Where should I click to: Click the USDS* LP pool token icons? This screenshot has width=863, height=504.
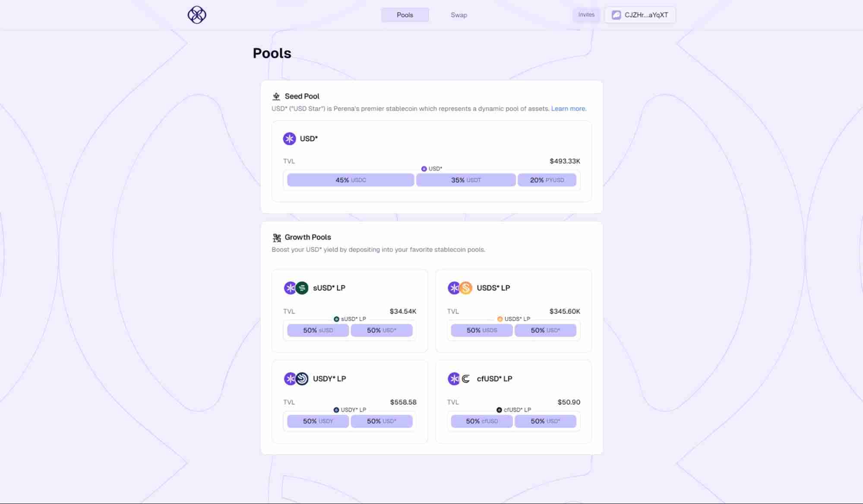[x=460, y=288]
